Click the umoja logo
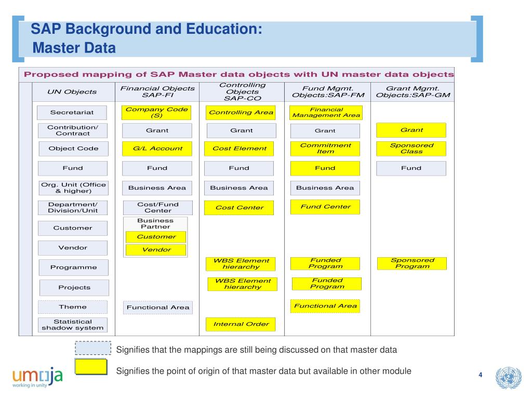Image resolution: width=532 pixels, height=399 pixels. [37, 377]
